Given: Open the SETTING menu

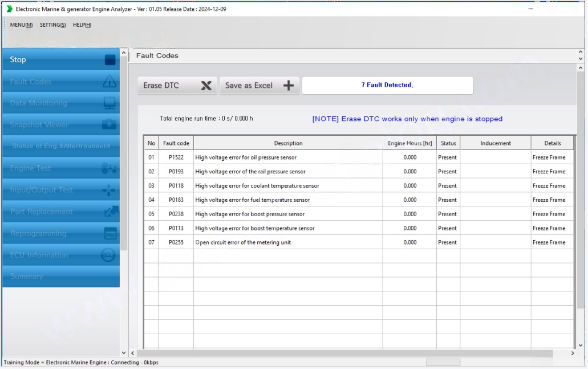Looking at the screenshot, I should point(52,25).
